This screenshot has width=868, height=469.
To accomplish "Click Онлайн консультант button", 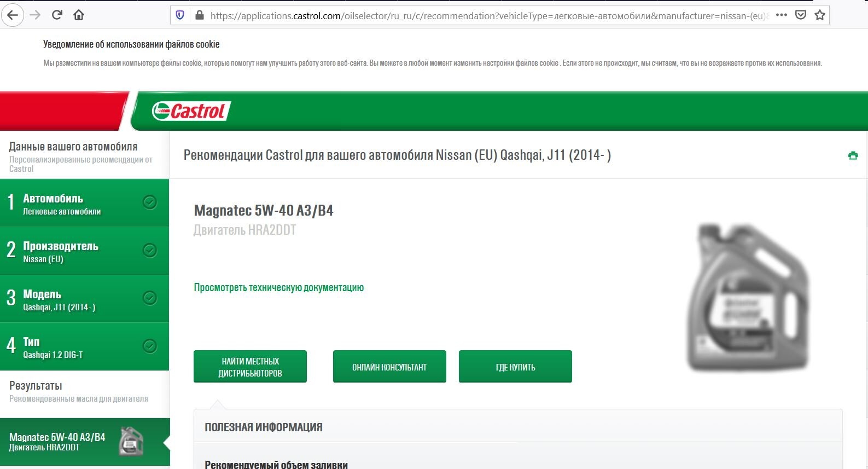I will click(x=389, y=367).
